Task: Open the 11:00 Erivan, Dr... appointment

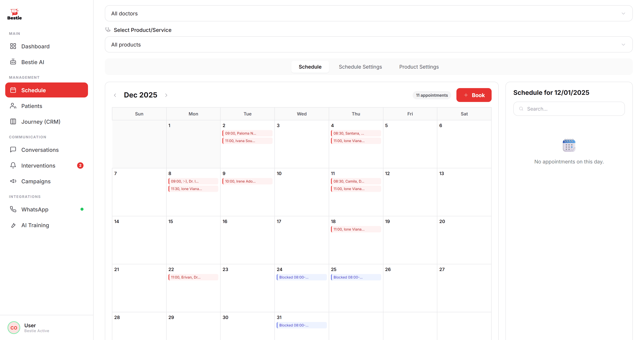Action: pyautogui.click(x=193, y=277)
